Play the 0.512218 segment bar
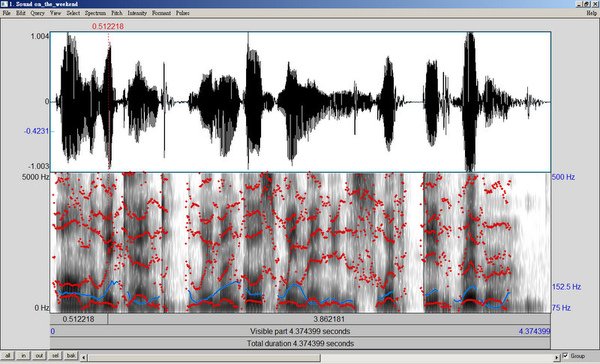 tap(79, 319)
